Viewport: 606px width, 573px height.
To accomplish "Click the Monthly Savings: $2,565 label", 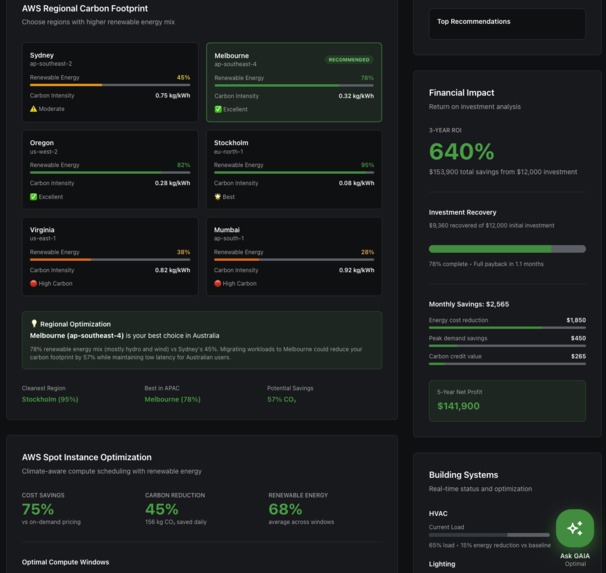I will 469,304.
